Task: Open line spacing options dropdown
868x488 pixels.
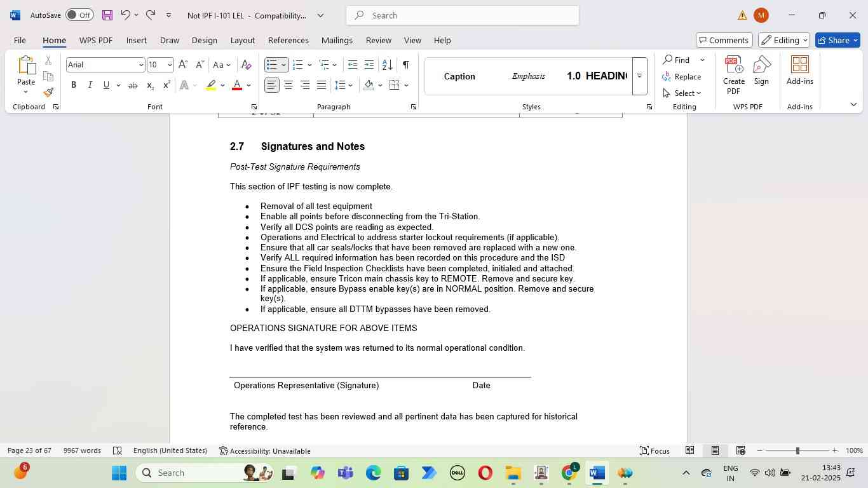Action: pyautogui.click(x=344, y=85)
